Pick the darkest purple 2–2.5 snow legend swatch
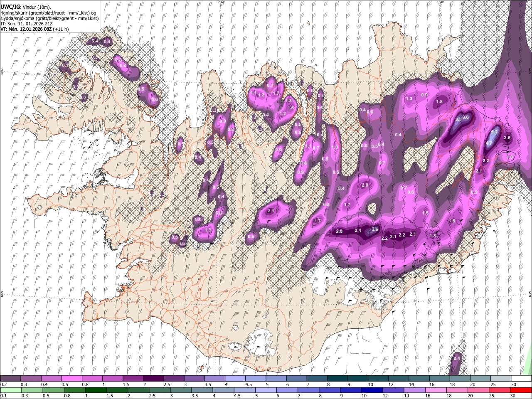The height and width of the screenshot is (399, 532). 153,379
